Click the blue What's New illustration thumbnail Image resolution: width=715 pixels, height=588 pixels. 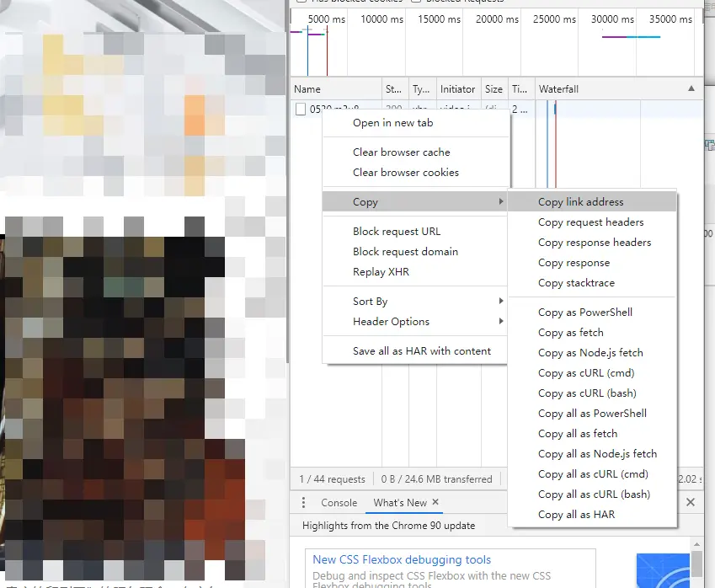coord(663,570)
